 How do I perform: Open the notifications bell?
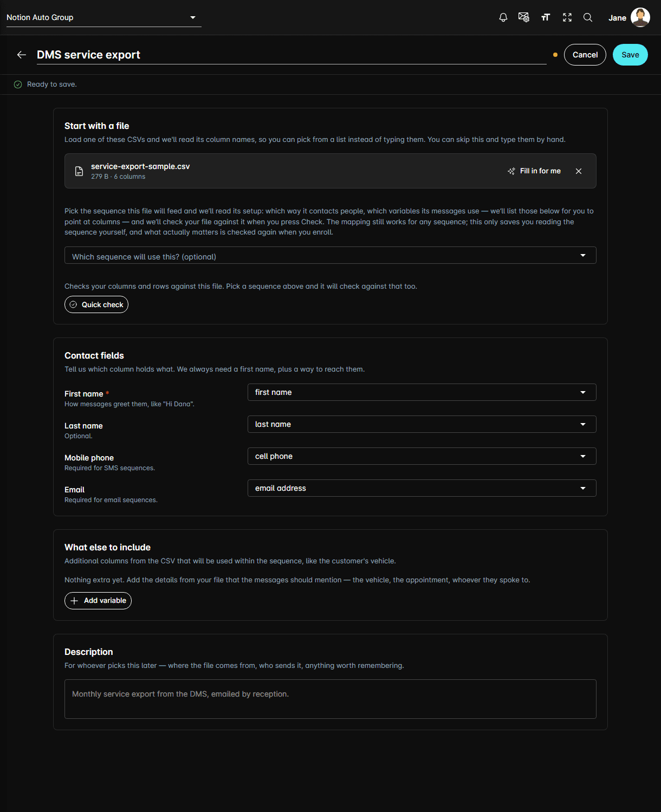[503, 17]
